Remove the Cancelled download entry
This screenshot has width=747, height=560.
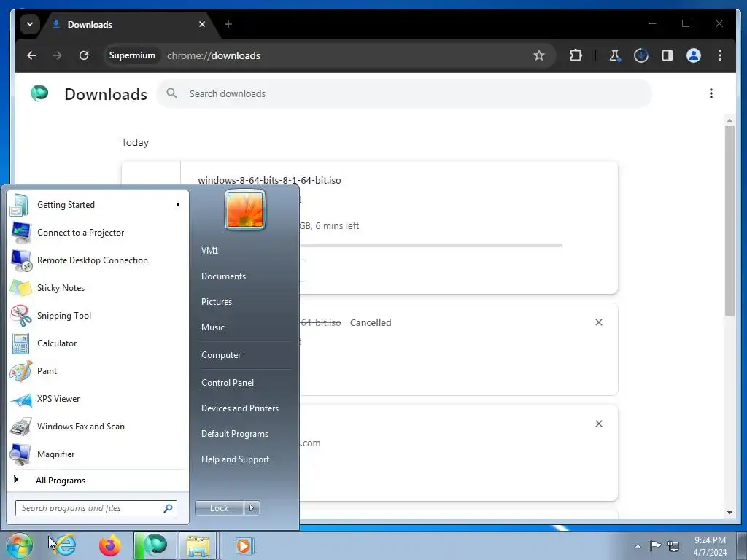pyautogui.click(x=599, y=322)
